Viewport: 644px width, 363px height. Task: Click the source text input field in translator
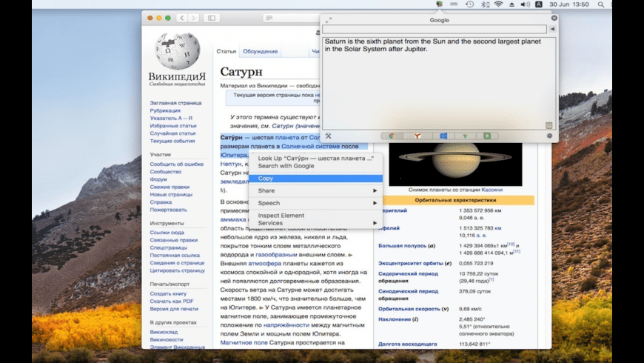pos(433,29)
